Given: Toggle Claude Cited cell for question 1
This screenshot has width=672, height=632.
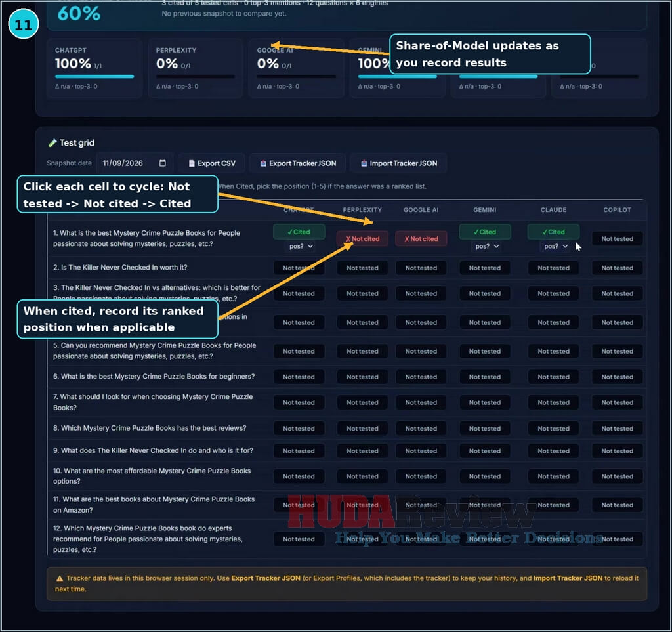Looking at the screenshot, I should [553, 232].
